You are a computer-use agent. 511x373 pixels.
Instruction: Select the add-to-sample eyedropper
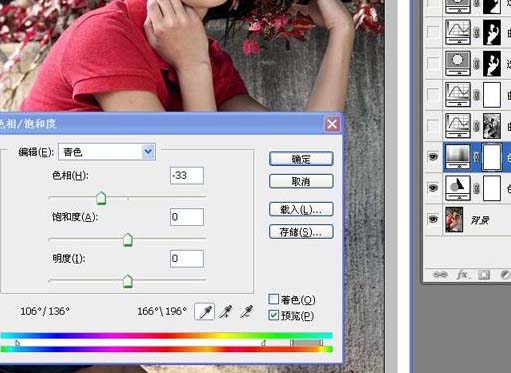tap(226, 312)
